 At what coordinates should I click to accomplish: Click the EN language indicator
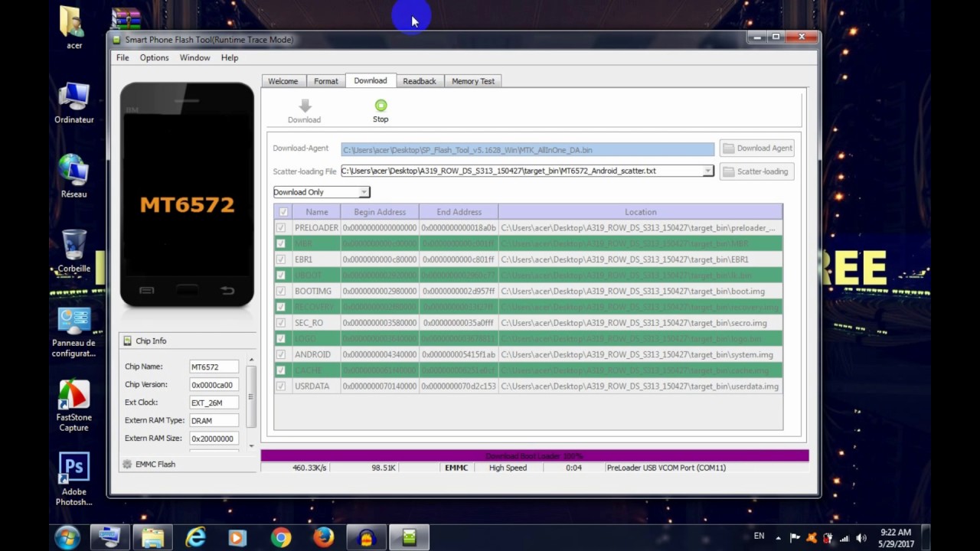(x=759, y=536)
